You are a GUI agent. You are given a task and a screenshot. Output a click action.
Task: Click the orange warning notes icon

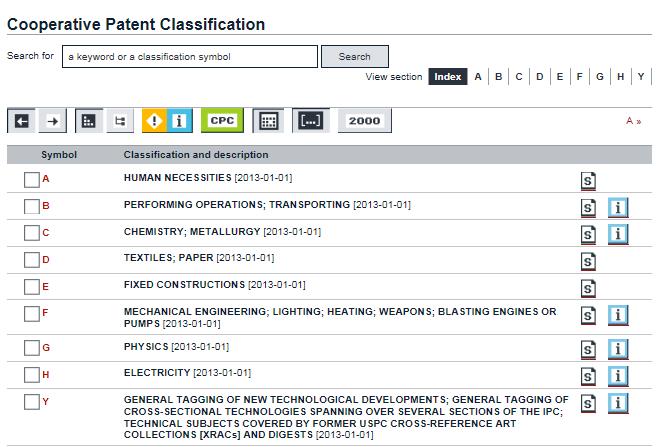coord(154,121)
